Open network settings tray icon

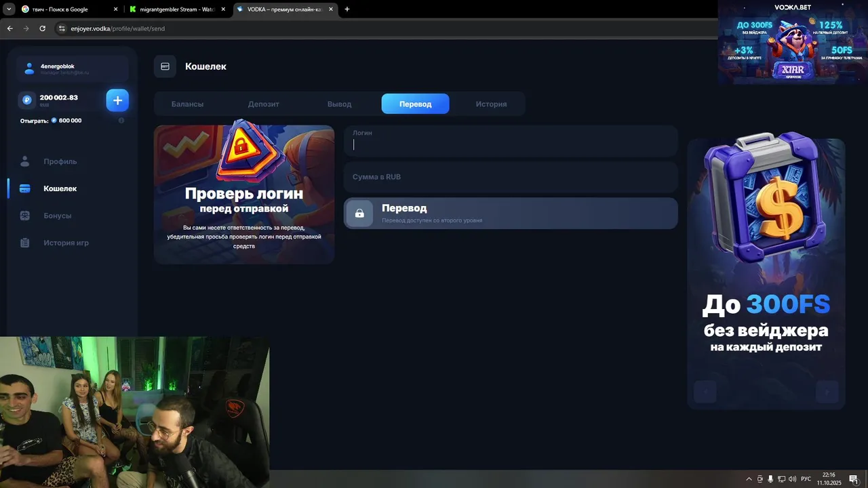tap(781, 479)
